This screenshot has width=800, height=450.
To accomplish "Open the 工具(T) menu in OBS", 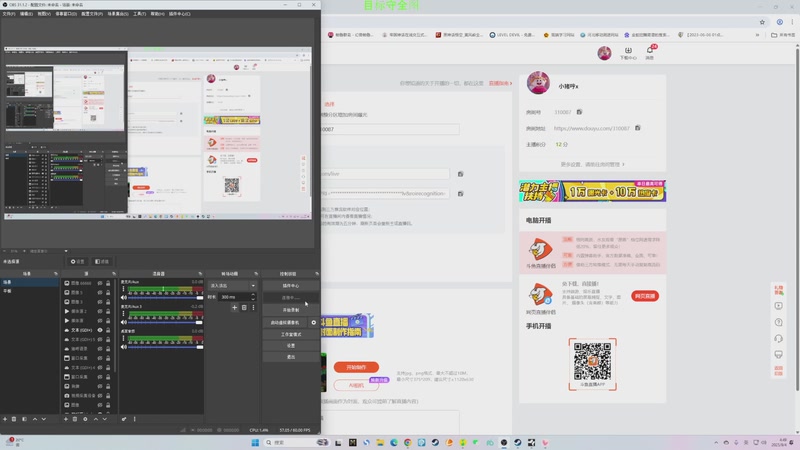I will [139, 14].
